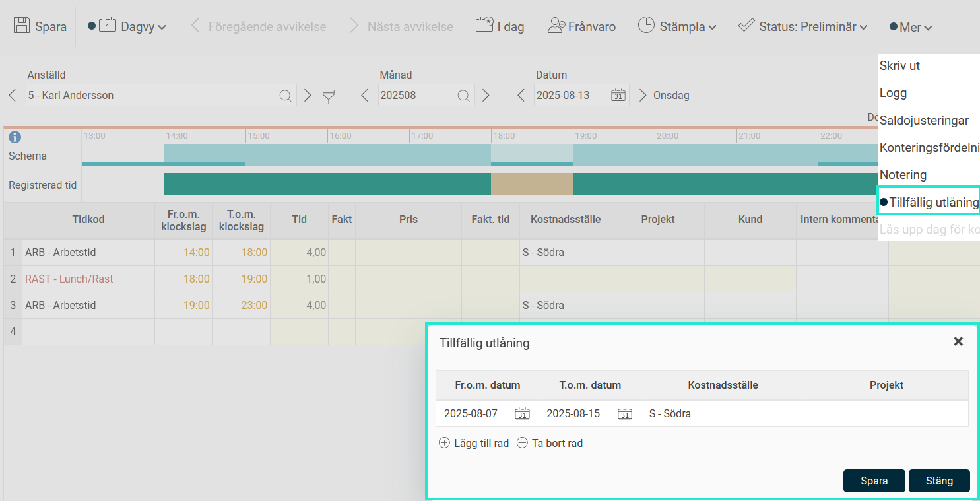Go to next day using date arrow

[643, 96]
